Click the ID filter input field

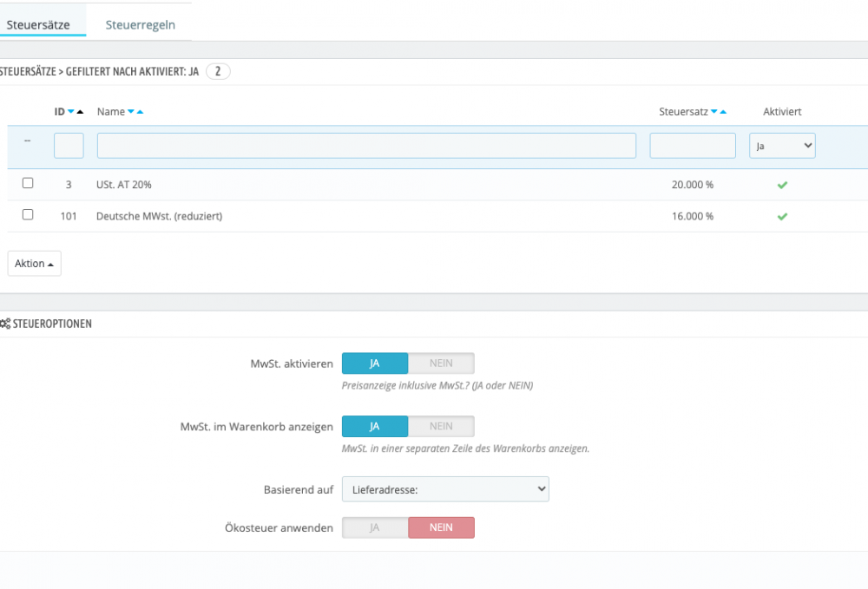(69, 146)
